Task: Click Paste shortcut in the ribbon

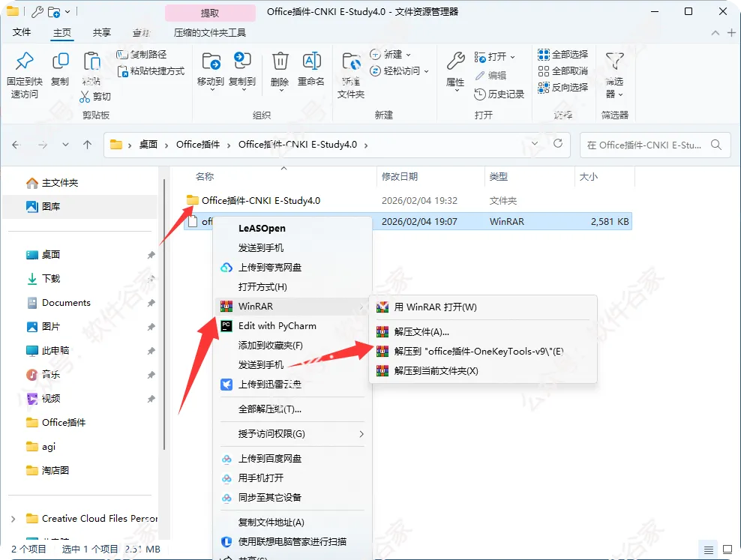Action: 151,70
